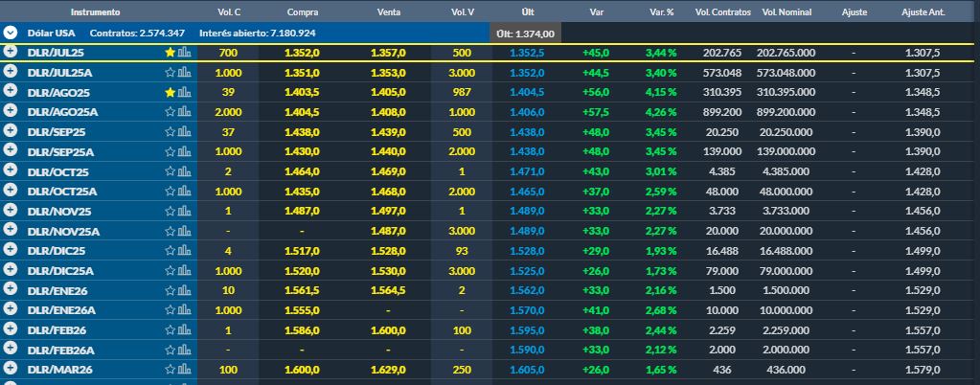Image resolution: width=980 pixels, height=385 pixels.
Task: View chart for DLR/MAR26 row
Action: 185,370
